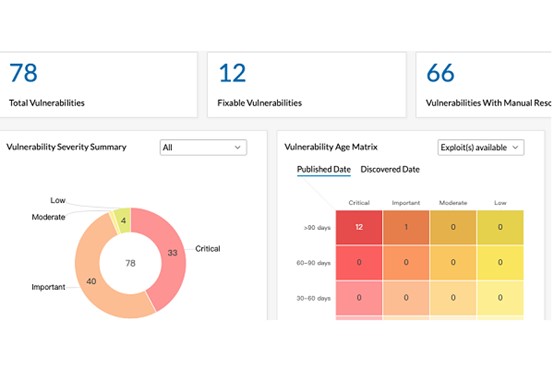Image resolution: width=554 pixels, height=369 pixels.
Task: Click the Moderate label in severity chart
Action: [x=48, y=217]
